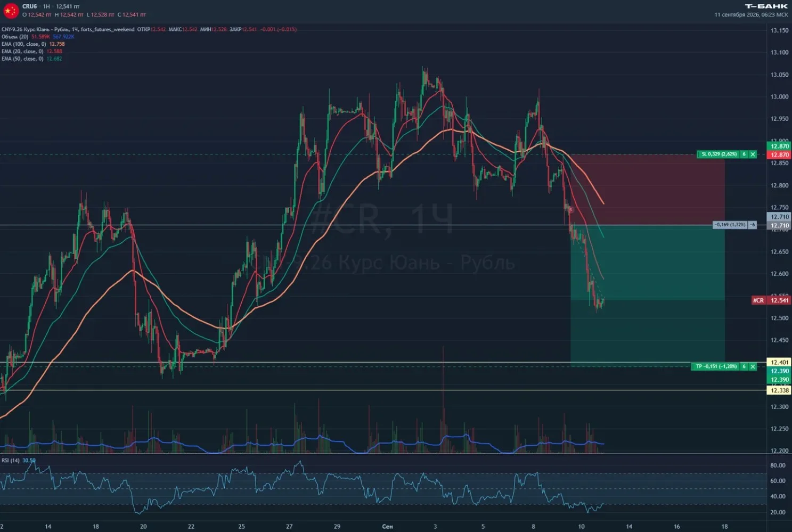The width and height of the screenshot is (792, 532).
Task: Select the SL 0,329 (2,62%) order label
Action: (718, 154)
